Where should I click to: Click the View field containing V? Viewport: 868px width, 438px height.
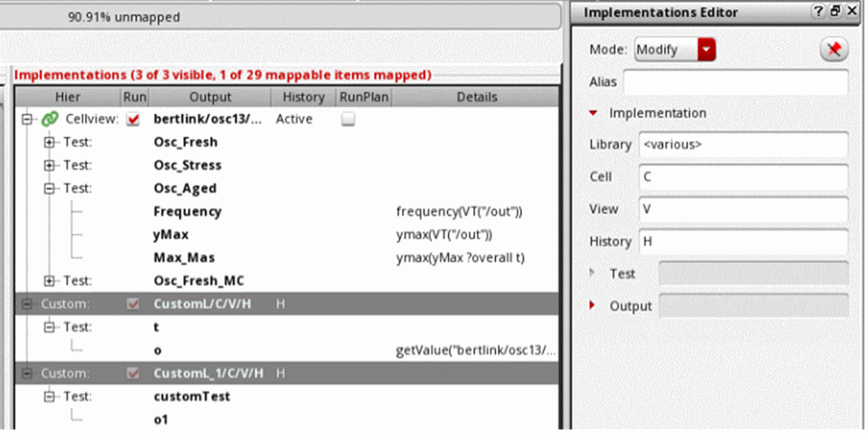point(743,210)
